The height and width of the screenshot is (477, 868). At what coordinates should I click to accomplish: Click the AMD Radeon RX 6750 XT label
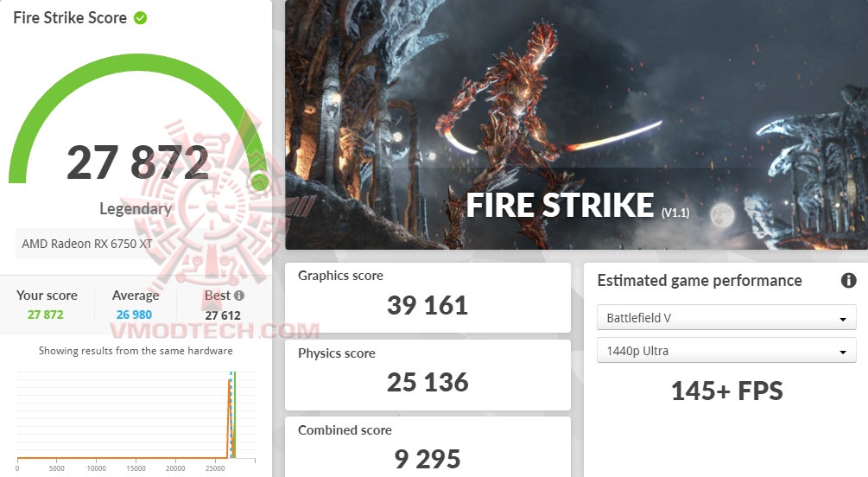[x=87, y=244]
